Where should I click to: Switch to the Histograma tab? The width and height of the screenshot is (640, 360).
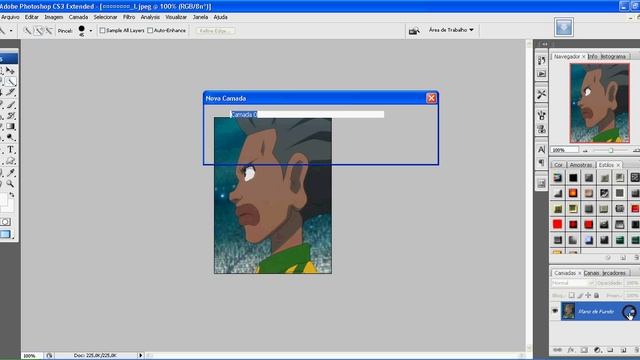613,56
